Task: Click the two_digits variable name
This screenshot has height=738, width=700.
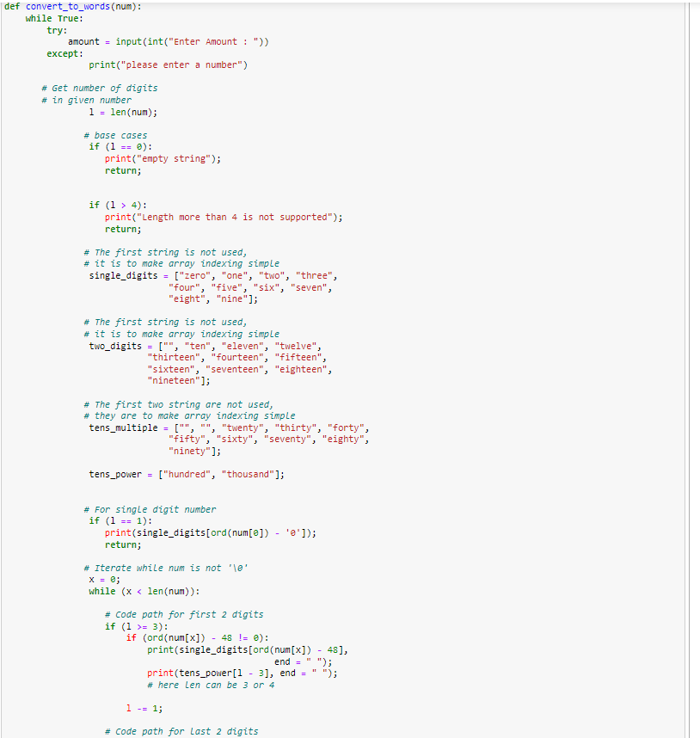Action: coord(115,346)
